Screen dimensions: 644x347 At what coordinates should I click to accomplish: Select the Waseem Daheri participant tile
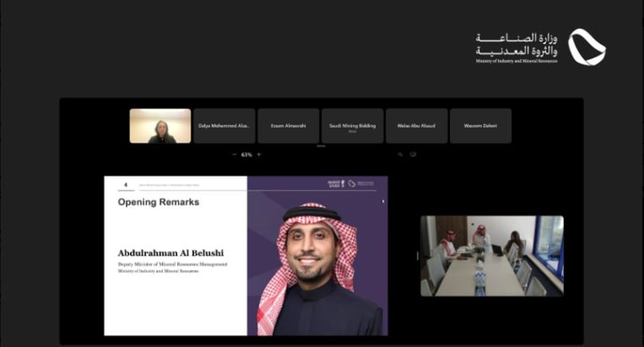pyautogui.click(x=480, y=126)
